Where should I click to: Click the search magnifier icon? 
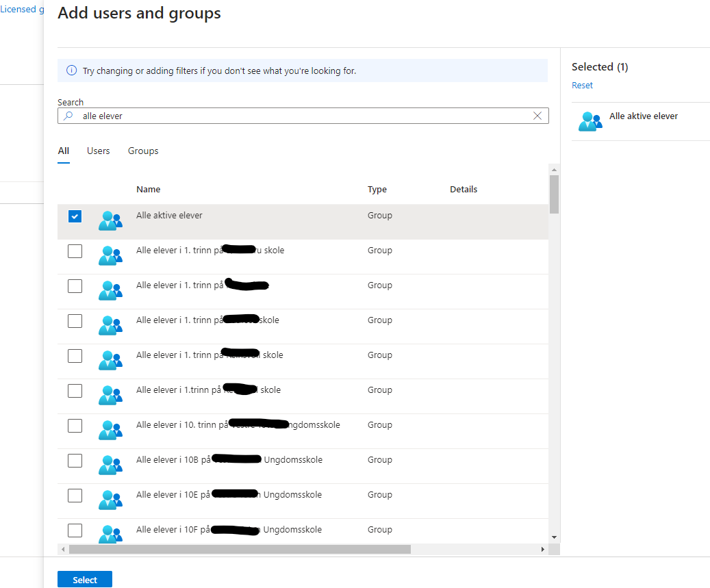68,116
